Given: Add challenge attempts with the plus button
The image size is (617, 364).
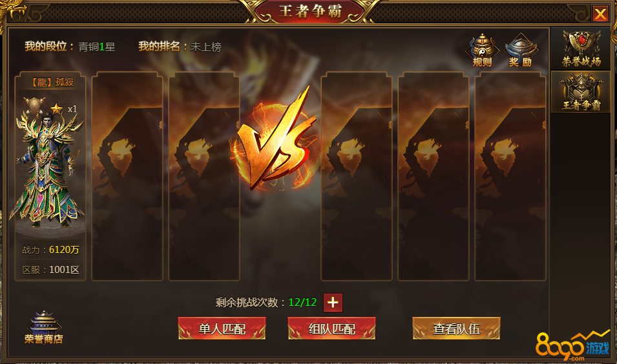Looking at the screenshot, I should click(333, 302).
